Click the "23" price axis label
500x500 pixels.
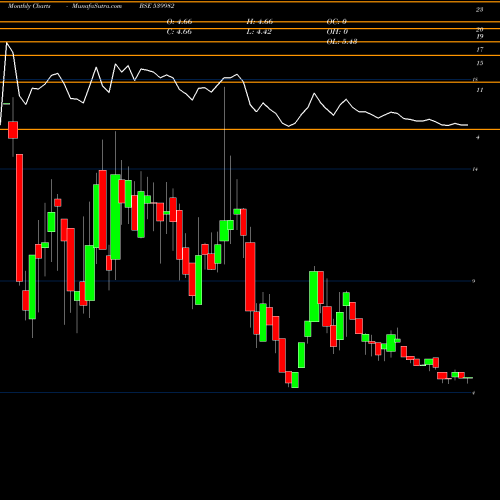[x=479, y=10]
